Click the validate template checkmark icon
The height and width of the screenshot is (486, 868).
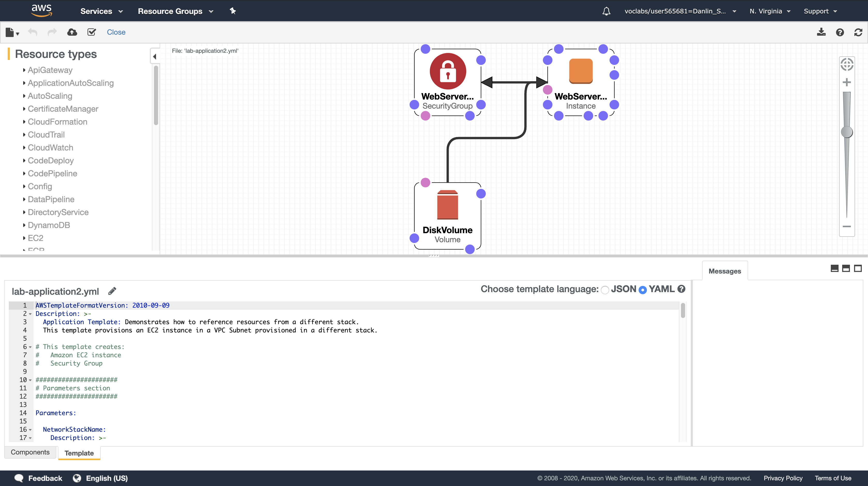[x=91, y=32]
